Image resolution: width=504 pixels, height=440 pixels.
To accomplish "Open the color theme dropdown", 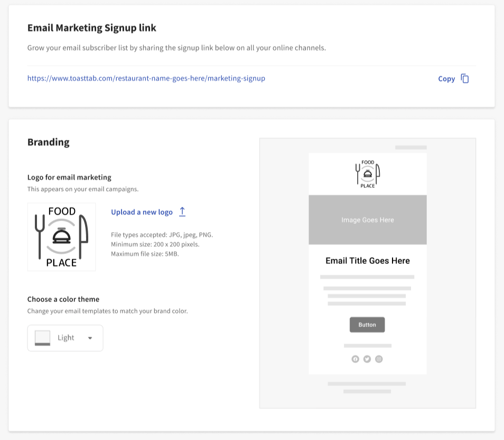I will click(x=65, y=337).
